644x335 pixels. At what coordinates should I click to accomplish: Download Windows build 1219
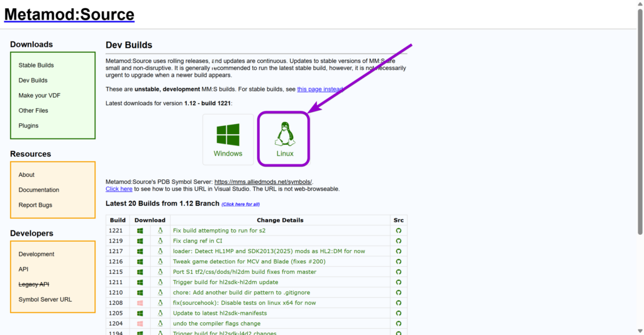[140, 241]
